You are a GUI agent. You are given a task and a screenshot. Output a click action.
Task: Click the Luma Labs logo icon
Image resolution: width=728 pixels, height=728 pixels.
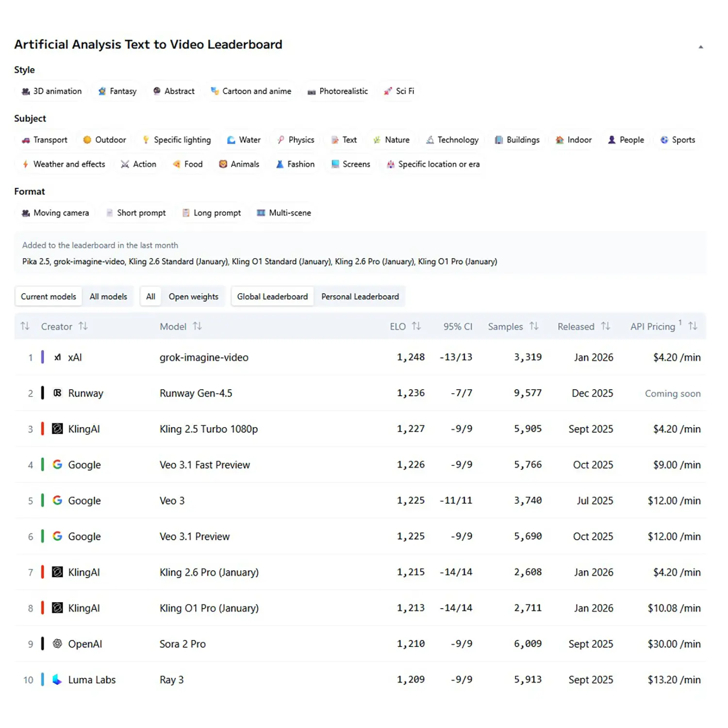(57, 679)
